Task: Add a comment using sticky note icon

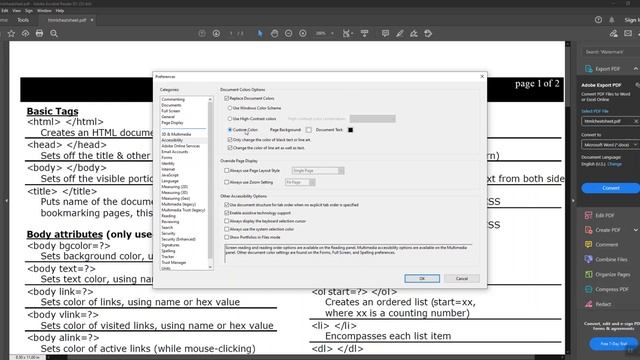Action: [385, 33]
